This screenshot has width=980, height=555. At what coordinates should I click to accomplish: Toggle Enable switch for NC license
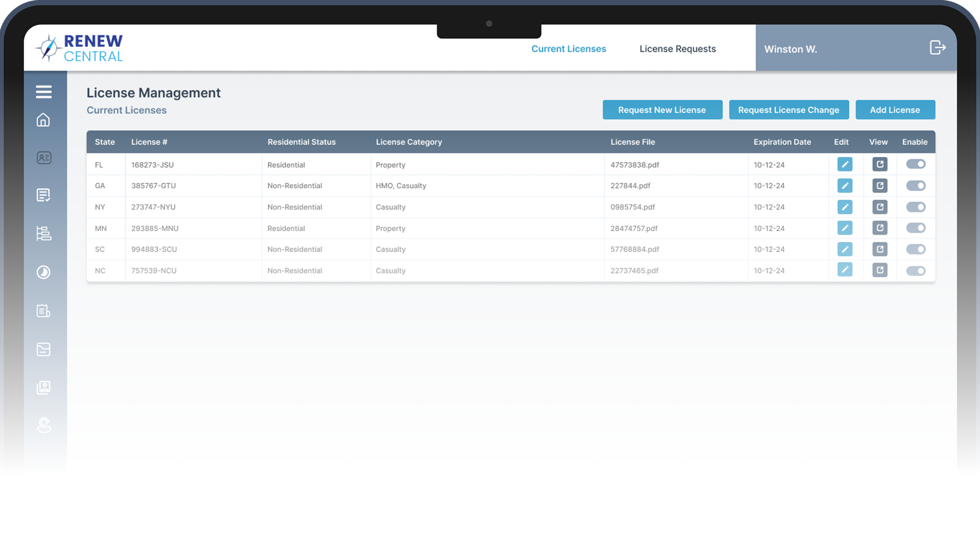click(915, 271)
